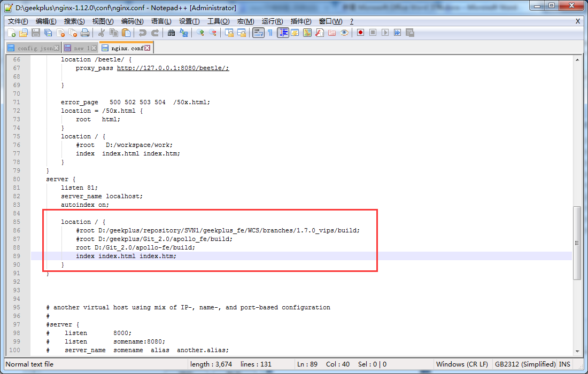Click the Copy toolbar icon
The image size is (588, 374).
pyautogui.click(x=114, y=33)
